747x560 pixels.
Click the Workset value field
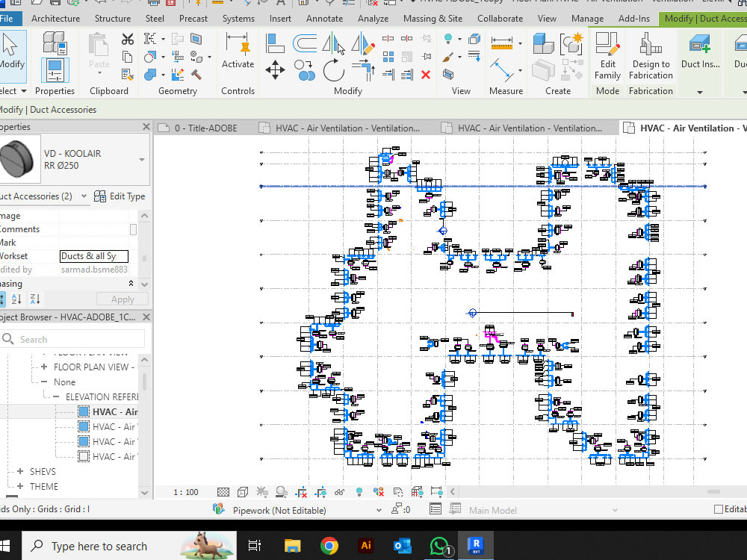pos(94,256)
